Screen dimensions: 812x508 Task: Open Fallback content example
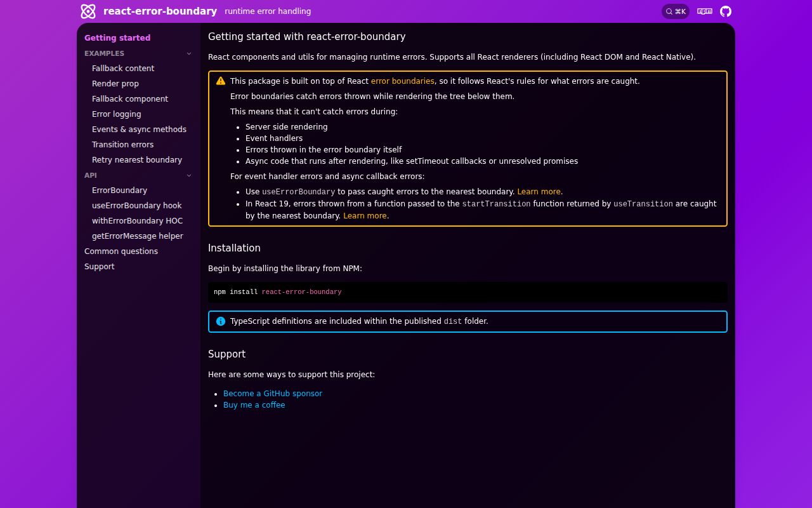[x=123, y=69]
